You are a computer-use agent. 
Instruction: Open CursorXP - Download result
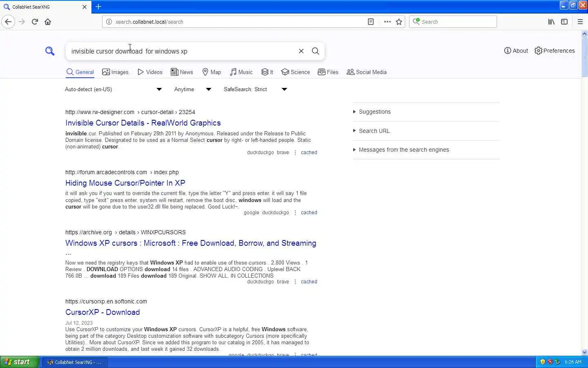click(x=102, y=312)
